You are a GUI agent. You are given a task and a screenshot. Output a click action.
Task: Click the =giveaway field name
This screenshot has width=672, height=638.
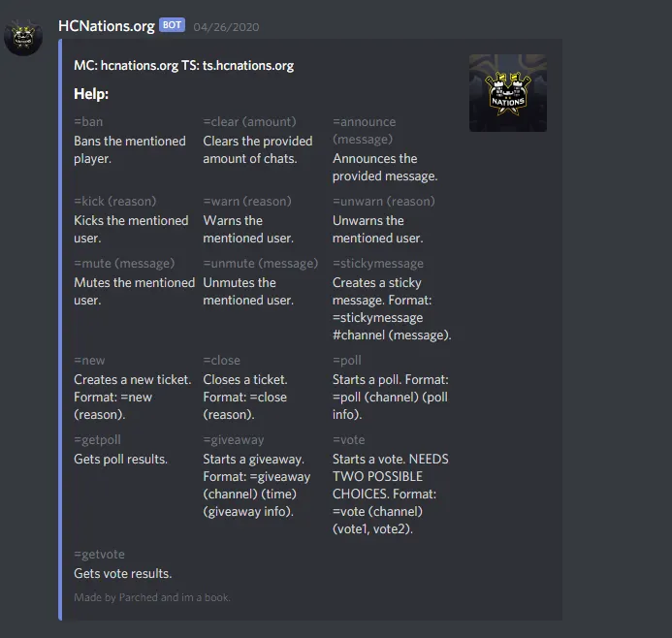[234, 439]
